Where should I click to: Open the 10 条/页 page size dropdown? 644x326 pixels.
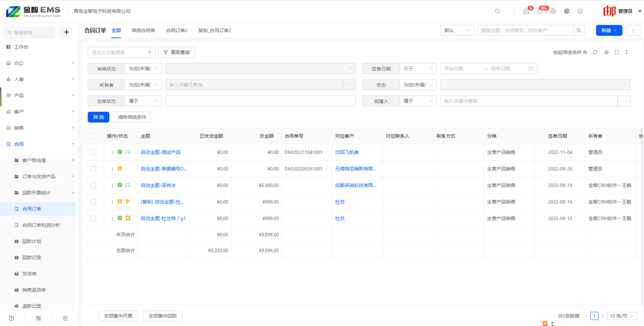coord(622,316)
